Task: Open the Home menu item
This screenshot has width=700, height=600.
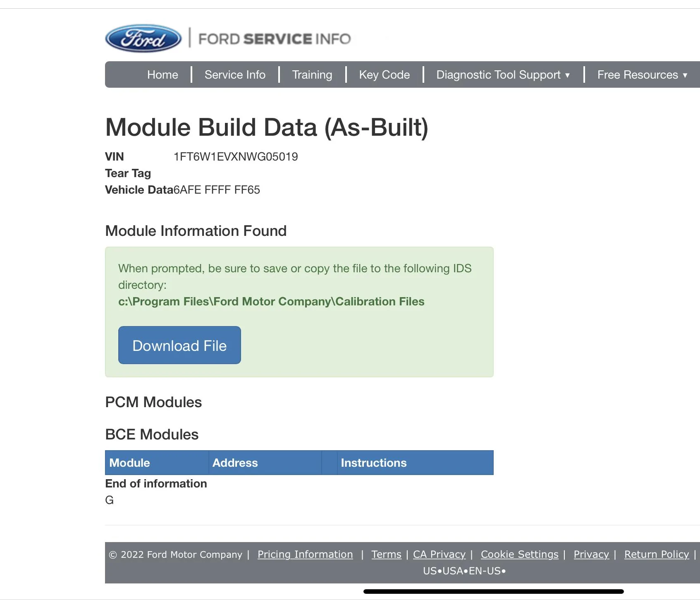Action: click(x=162, y=75)
